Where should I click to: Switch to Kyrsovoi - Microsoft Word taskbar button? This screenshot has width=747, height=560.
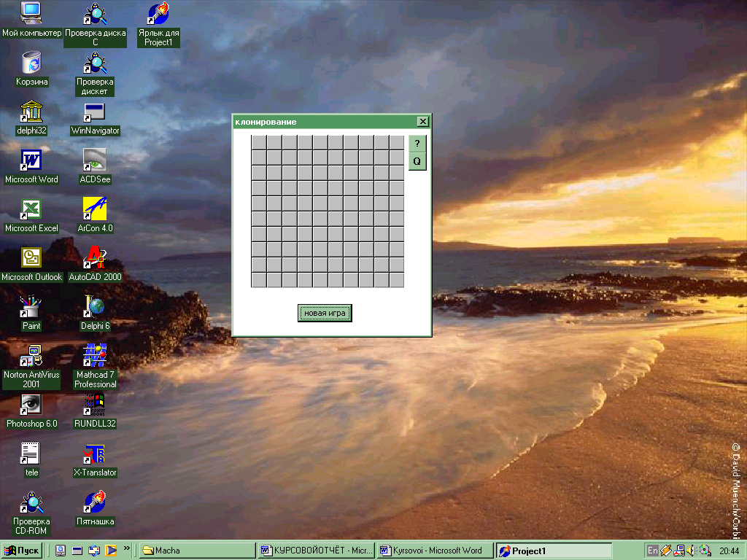click(435, 551)
